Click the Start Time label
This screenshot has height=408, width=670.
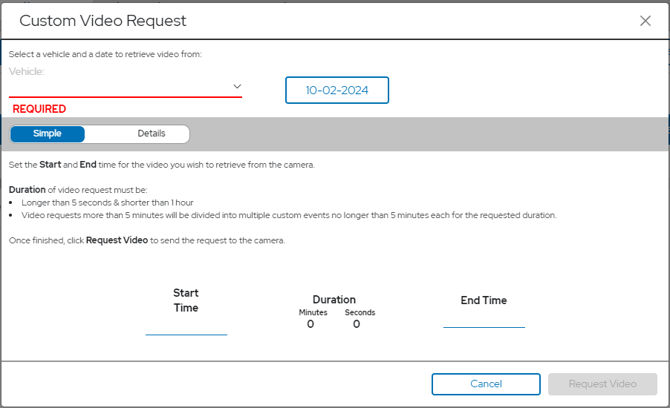click(x=186, y=300)
